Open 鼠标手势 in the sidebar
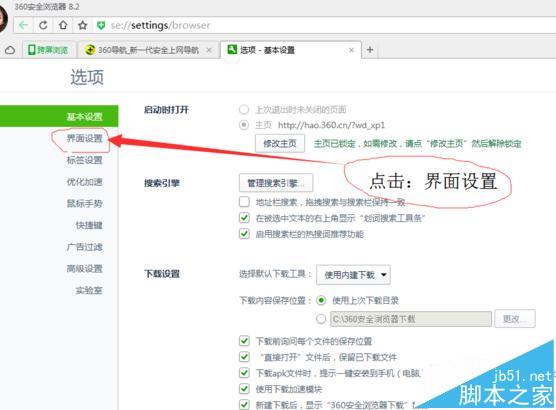556x410 pixels. click(x=84, y=204)
